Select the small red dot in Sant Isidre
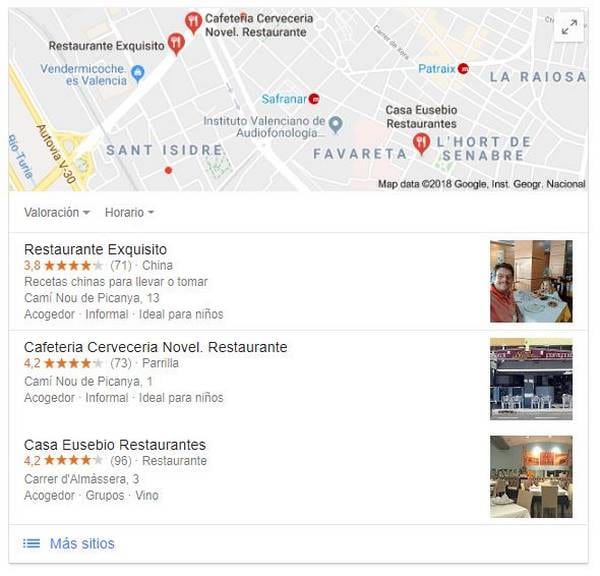 coord(168,170)
